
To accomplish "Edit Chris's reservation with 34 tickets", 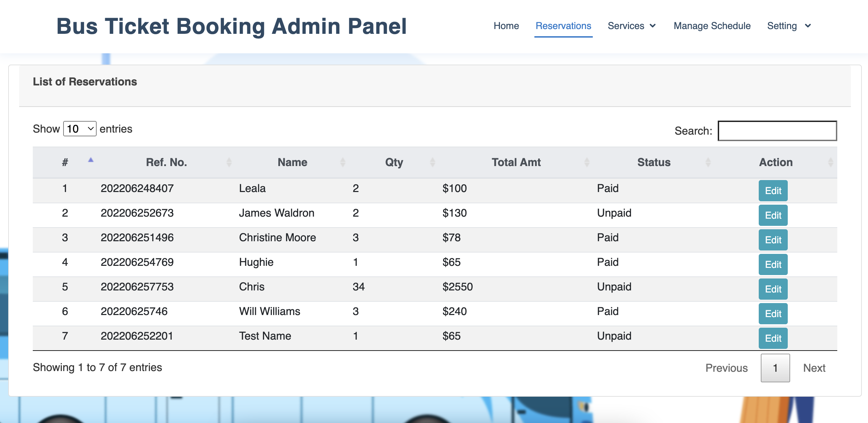I will (773, 289).
